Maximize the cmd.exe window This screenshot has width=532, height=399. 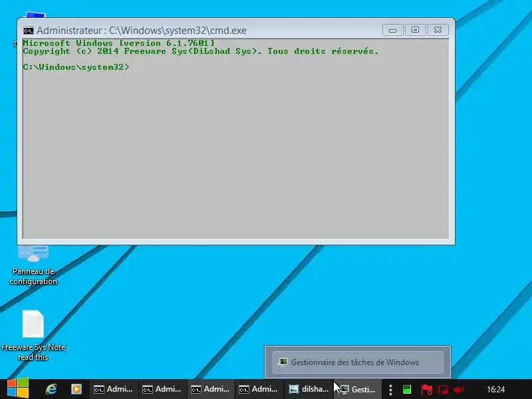(415, 30)
